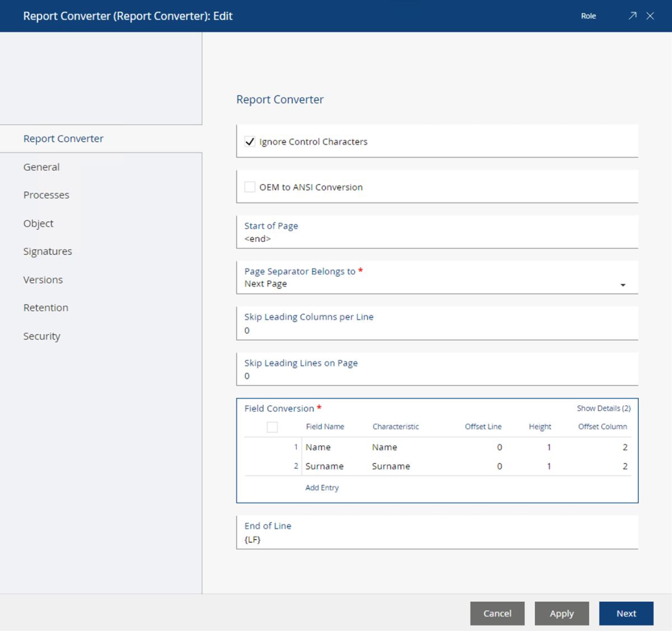Select row number 1 in Field Conversion
672x631 pixels.
pyautogui.click(x=296, y=447)
